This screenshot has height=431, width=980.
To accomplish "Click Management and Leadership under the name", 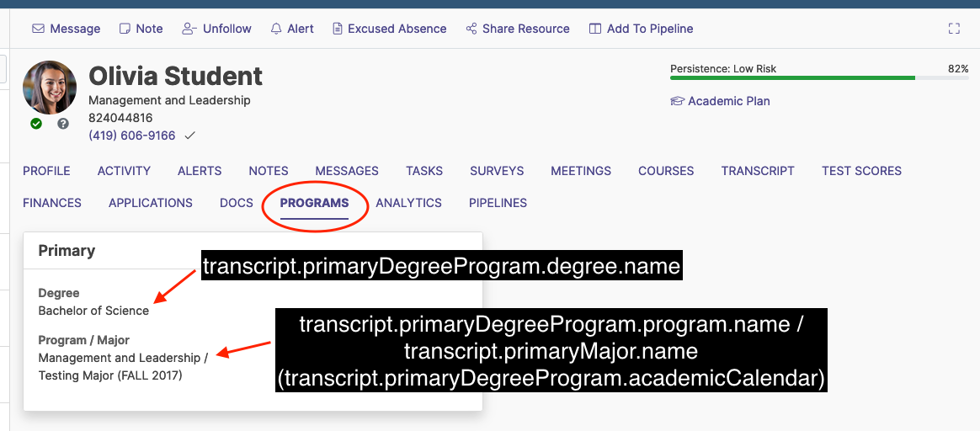I will click(169, 100).
